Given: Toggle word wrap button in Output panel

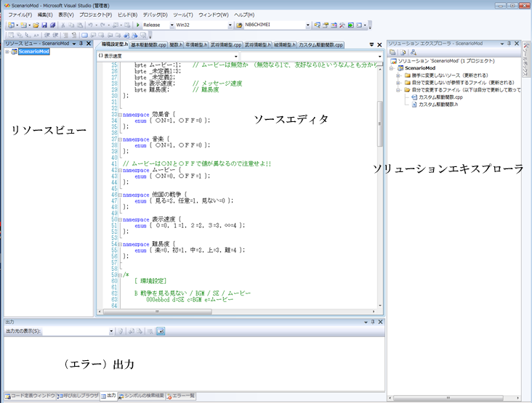Looking at the screenshot, I should coord(161,331).
